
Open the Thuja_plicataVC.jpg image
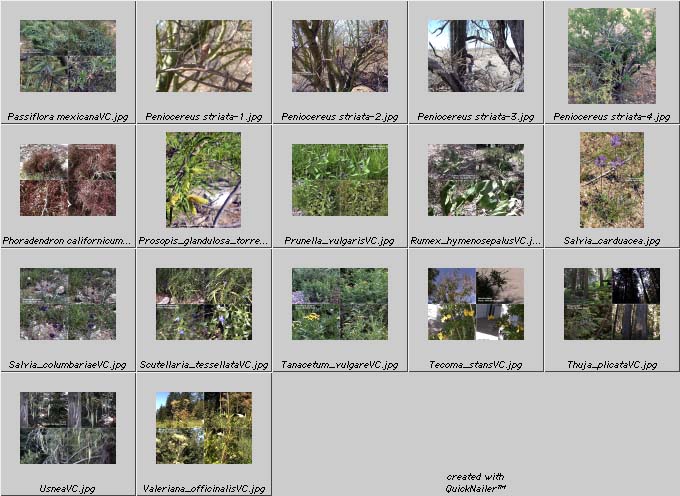click(x=612, y=304)
